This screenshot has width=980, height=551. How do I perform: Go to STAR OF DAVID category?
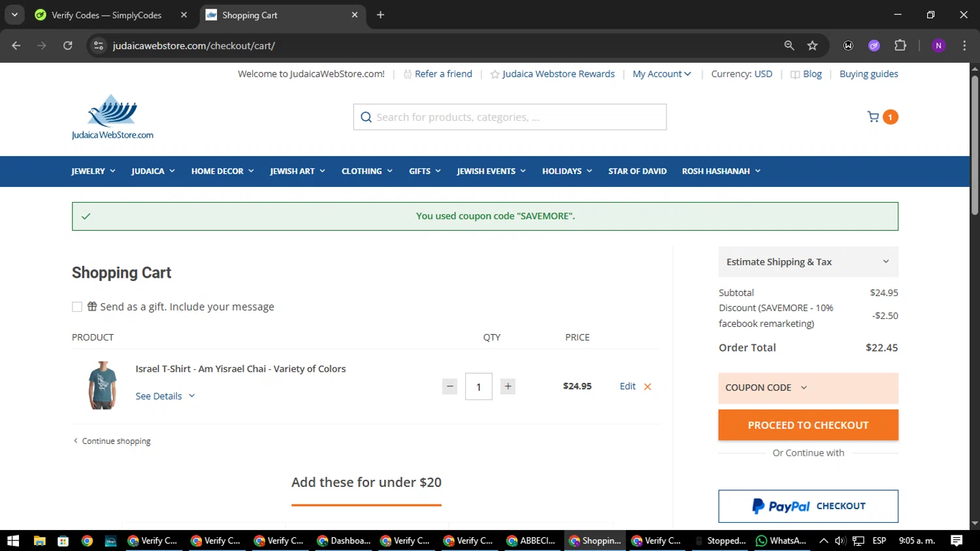click(637, 171)
